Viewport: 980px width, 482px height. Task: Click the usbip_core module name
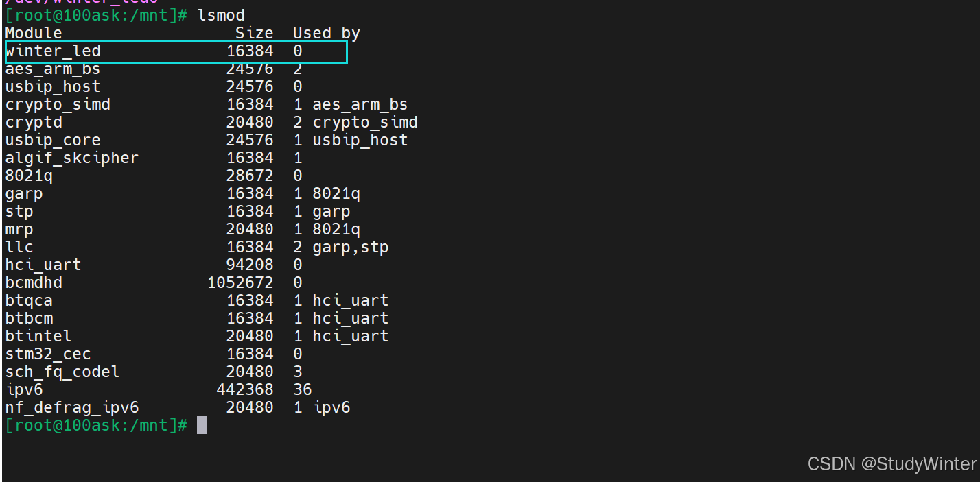(53, 140)
